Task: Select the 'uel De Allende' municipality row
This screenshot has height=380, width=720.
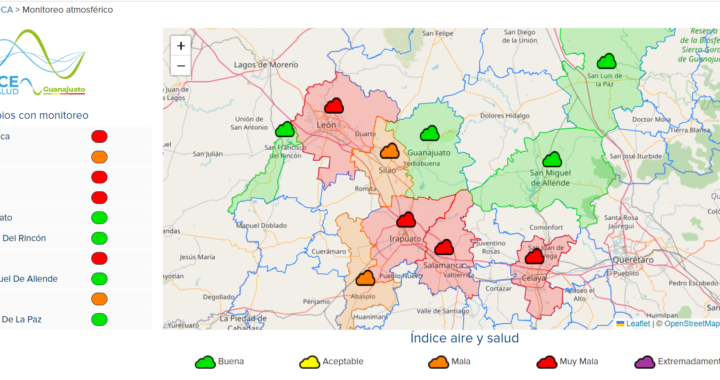Action: tap(75, 279)
